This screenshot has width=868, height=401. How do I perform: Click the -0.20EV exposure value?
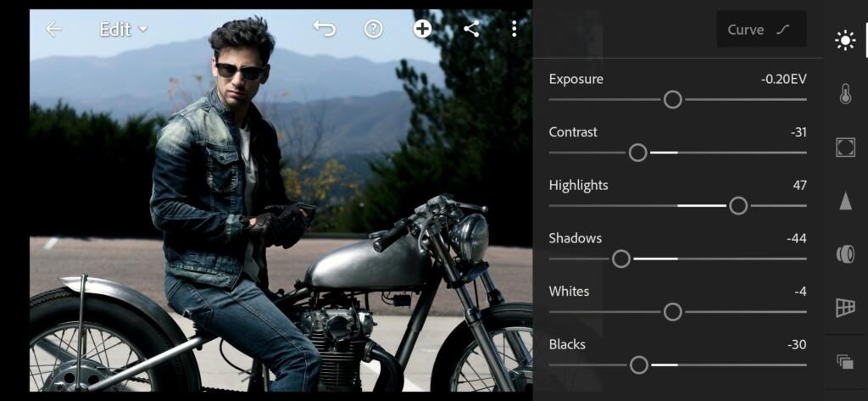[x=783, y=79]
